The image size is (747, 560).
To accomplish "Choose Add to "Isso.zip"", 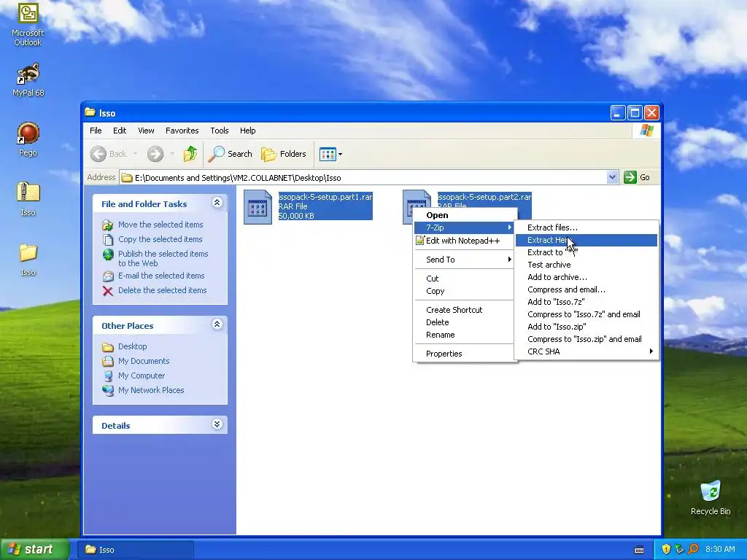I will [x=587, y=327].
